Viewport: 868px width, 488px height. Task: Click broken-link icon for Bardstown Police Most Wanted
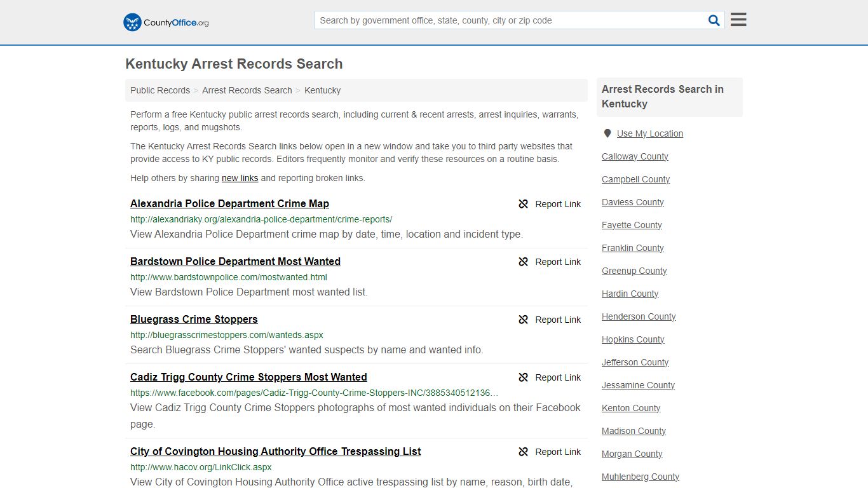[x=524, y=262]
